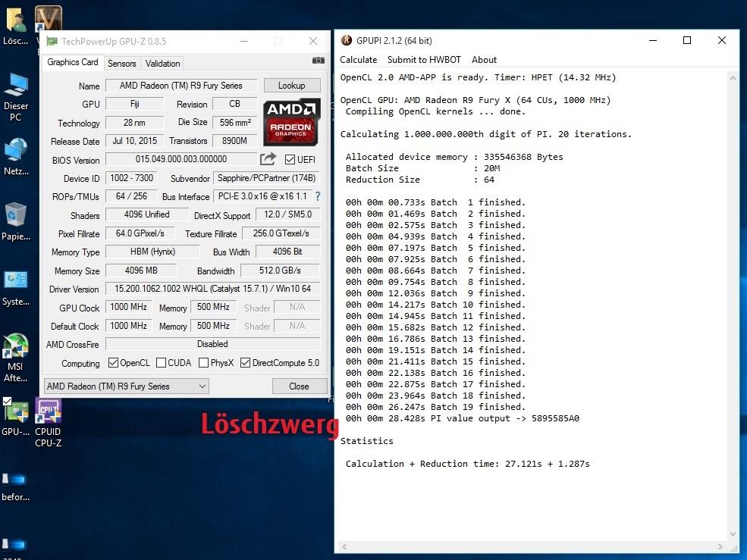Toggle the PhysX checkbox
Viewport: 747px width, 560px height.
[203, 363]
